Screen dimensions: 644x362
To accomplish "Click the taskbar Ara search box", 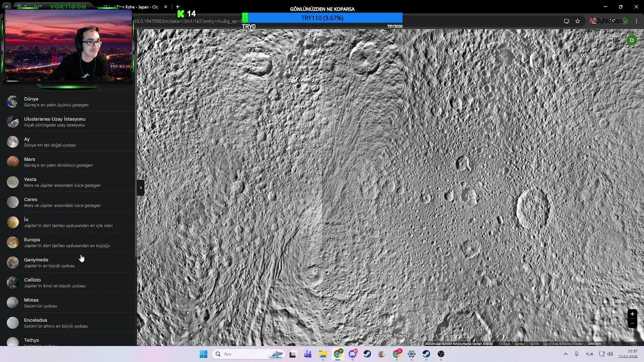I will click(249, 354).
